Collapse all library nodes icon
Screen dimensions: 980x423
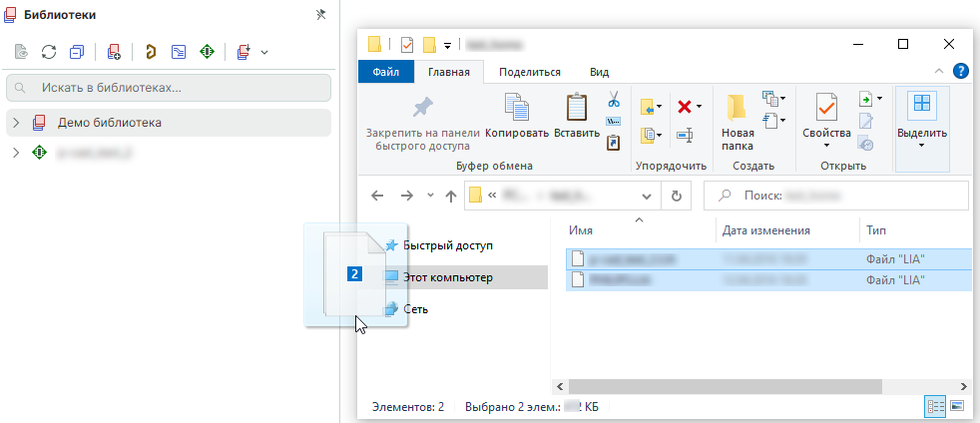[x=77, y=52]
